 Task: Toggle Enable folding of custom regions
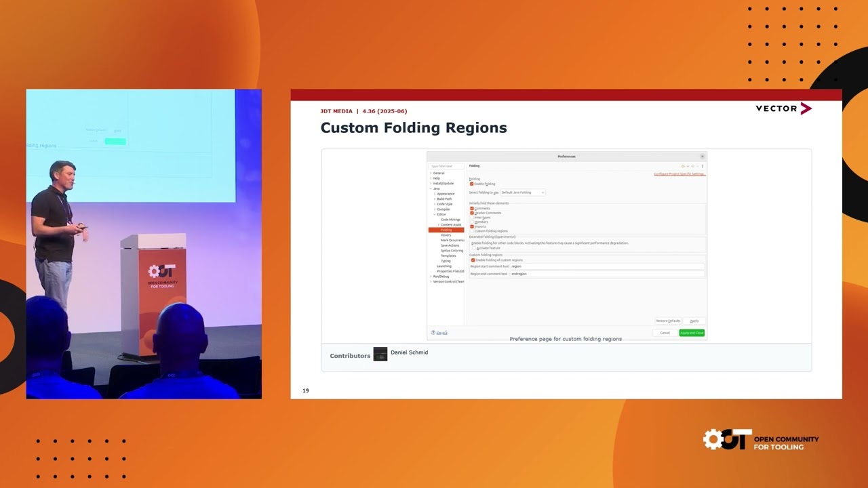click(x=473, y=260)
